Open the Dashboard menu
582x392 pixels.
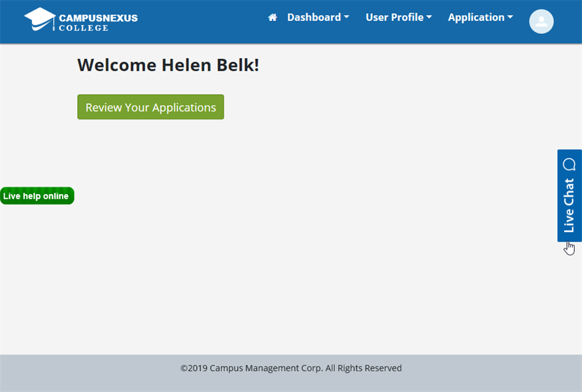point(314,18)
